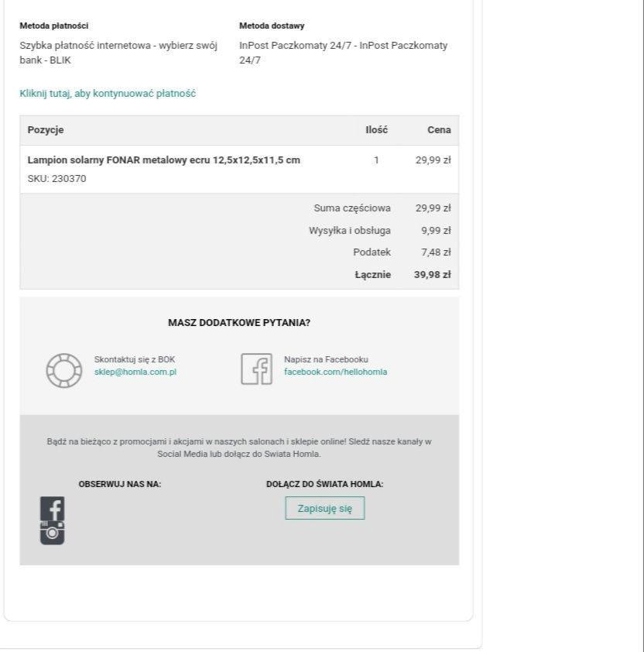Follow the link to continue payment
Image resolution: width=644 pixels, height=652 pixels.
[108, 94]
